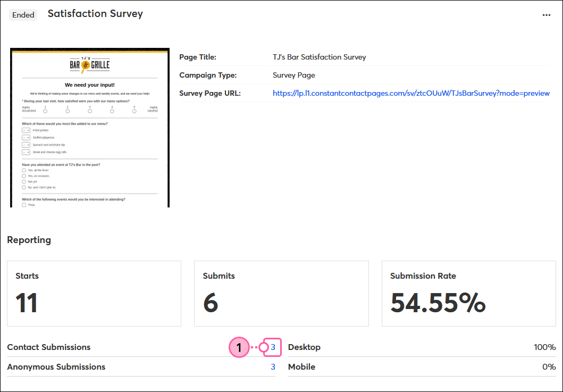Click TJ's Bar Satisfaction Survey page title value
Viewport: 563px width, 392px height.
click(319, 57)
